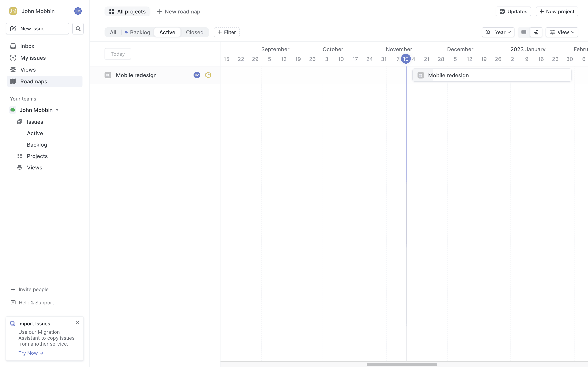Image resolution: width=588 pixels, height=367 pixels.
Task: Collapse the John Mobbin team section
Action: click(x=57, y=110)
